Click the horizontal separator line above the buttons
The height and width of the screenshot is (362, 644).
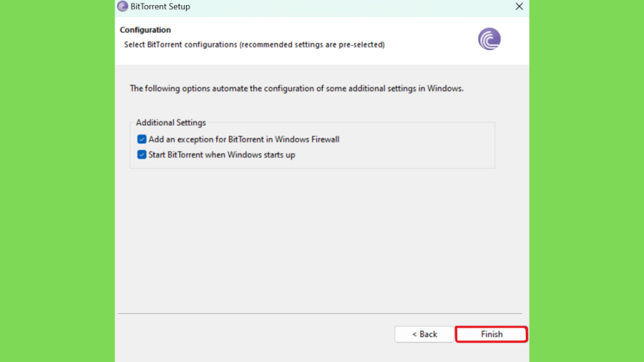(320, 314)
